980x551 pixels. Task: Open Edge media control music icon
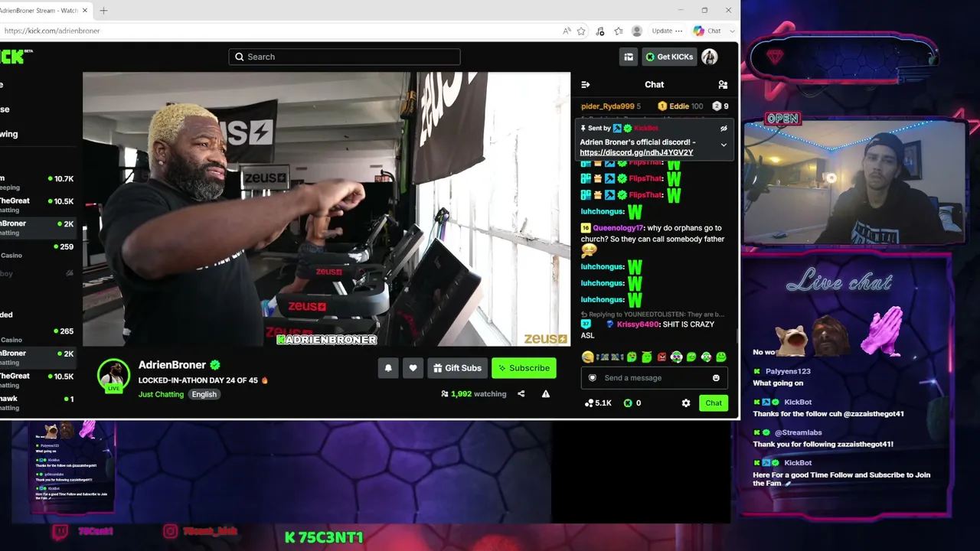click(600, 31)
